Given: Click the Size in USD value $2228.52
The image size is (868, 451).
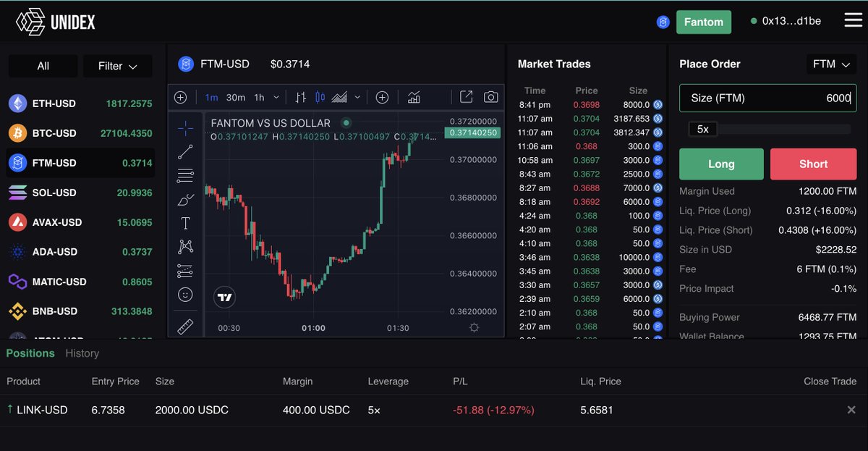Looking at the screenshot, I should (835, 250).
